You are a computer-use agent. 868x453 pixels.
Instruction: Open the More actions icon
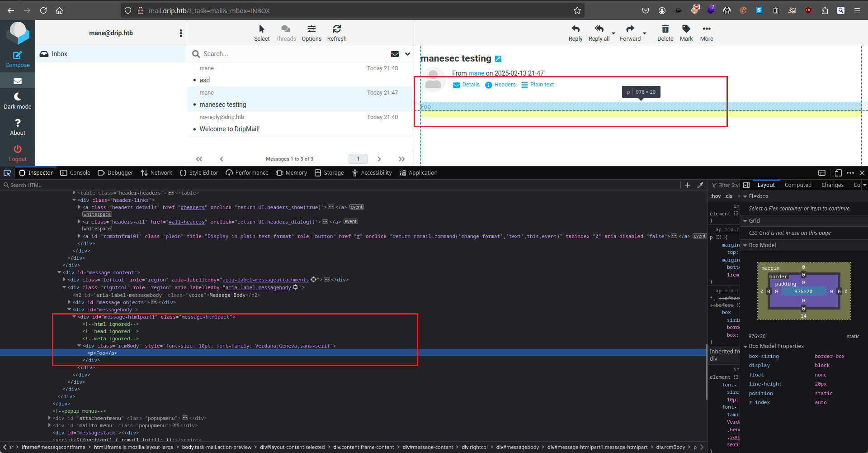[x=706, y=29]
